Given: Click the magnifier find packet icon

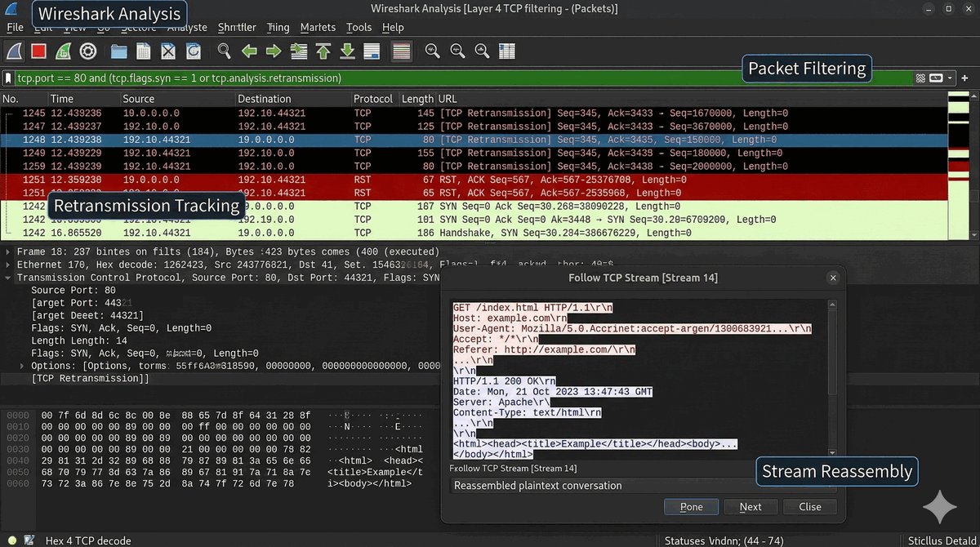Looking at the screenshot, I should [224, 51].
